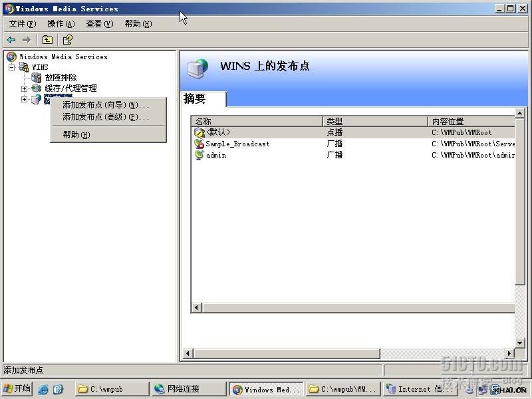Click the Back arrow toolbar icon
Screen dimensions: 532x399
pos(11,40)
